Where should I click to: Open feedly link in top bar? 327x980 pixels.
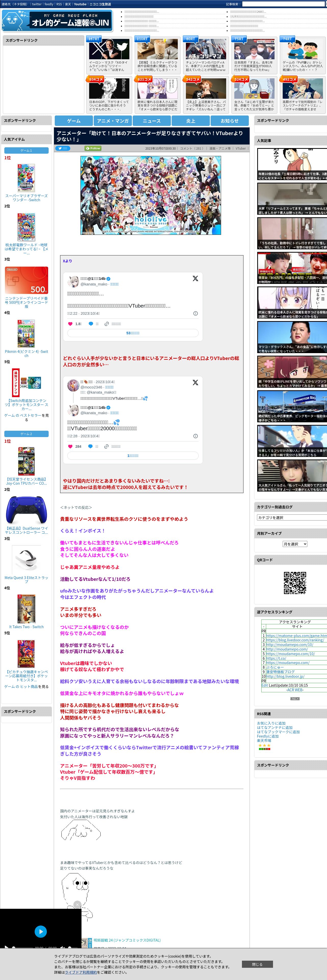click(x=49, y=4)
